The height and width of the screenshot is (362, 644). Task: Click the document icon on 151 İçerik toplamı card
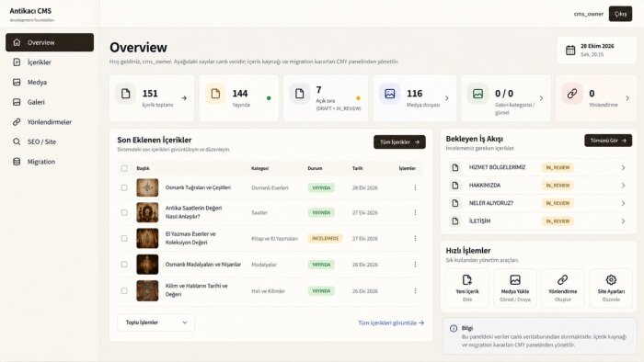(x=126, y=94)
